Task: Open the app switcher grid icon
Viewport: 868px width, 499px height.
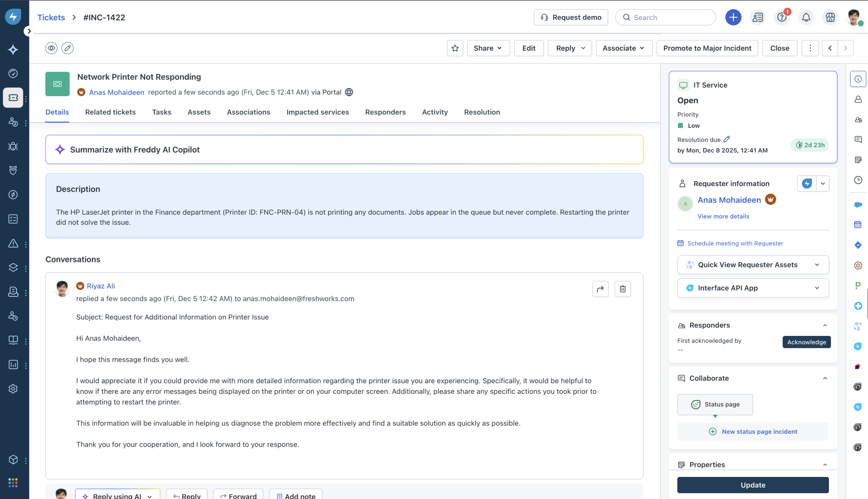Action: tap(13, 482)
